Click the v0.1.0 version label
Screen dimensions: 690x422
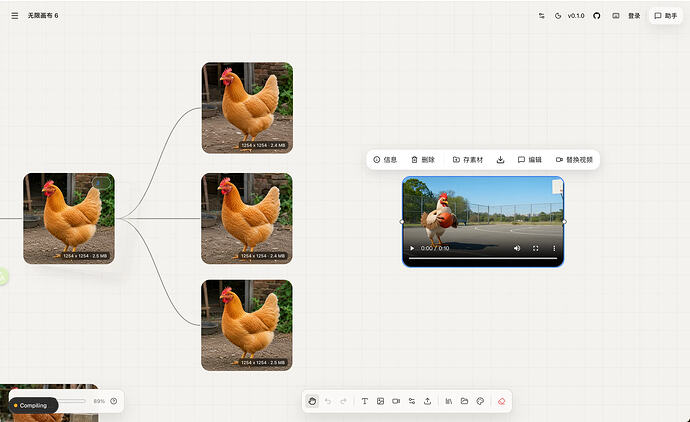576,16
